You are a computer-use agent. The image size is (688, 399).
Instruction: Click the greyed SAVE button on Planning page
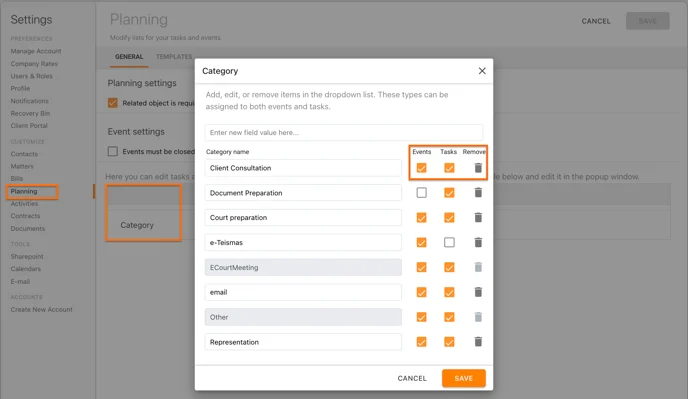tap(647, 21)
